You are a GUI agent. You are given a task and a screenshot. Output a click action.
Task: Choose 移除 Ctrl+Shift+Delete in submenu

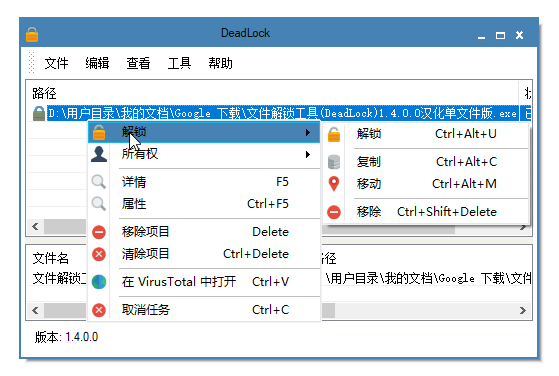coord(426,212)
